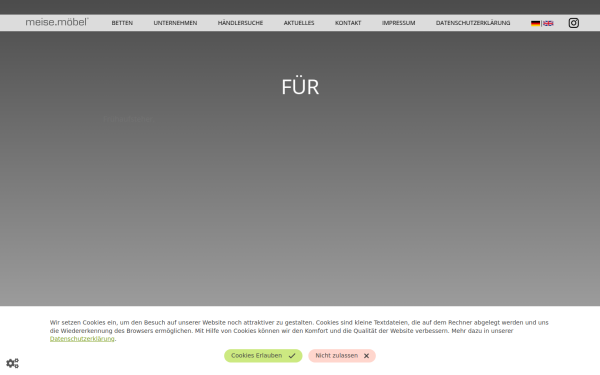
Task: Go to HÄNDLERSUCHE page
Action: [x=240, y=23]
